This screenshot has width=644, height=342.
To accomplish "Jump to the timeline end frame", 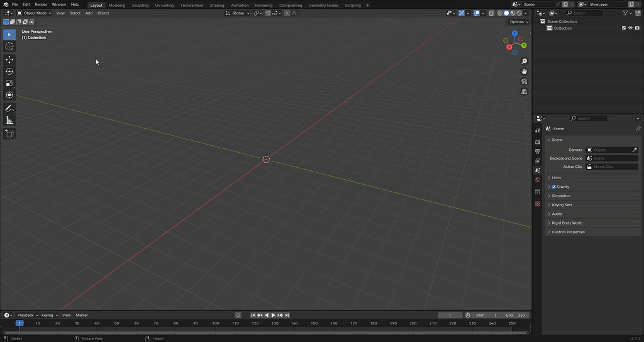I will tap(287, 316).
